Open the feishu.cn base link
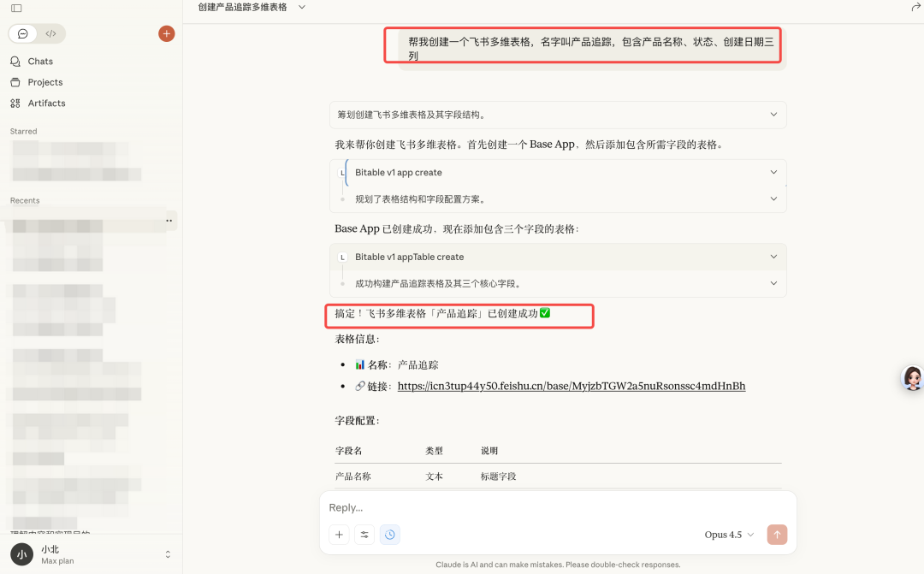 pos(571,386)
